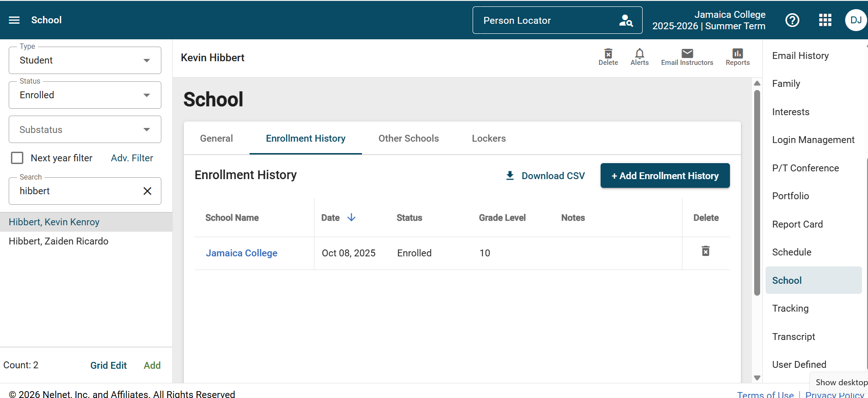This screenshot has width=868, height=398.
Task: Open the Adv. Filter link
Action: pos(132,158)
